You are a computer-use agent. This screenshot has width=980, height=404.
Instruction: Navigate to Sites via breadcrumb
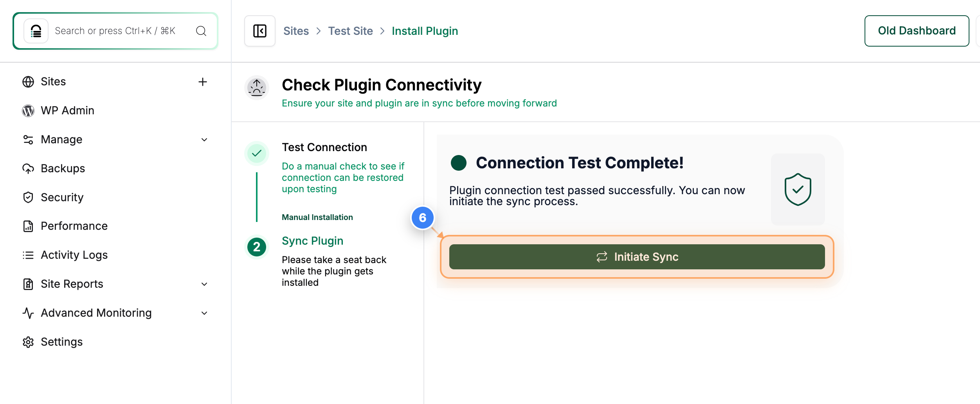[296, 31]
